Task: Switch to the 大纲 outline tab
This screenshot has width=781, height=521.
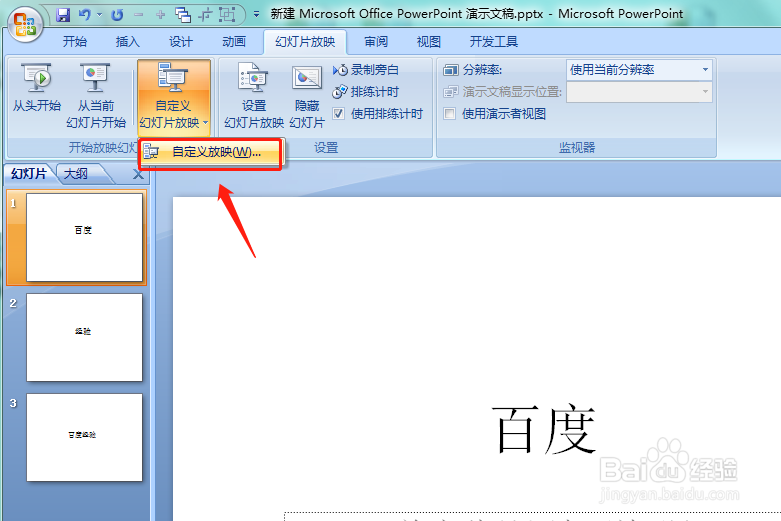Action: point(76,174)
